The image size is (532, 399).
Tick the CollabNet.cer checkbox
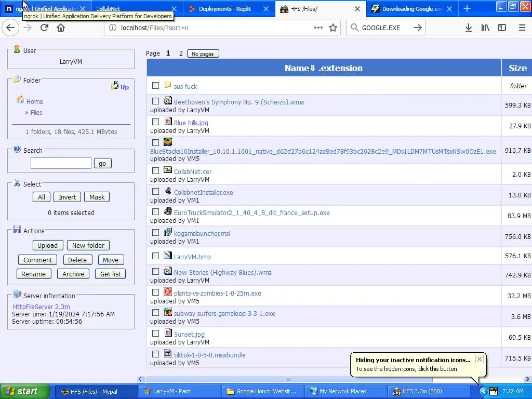click(155, 170)
